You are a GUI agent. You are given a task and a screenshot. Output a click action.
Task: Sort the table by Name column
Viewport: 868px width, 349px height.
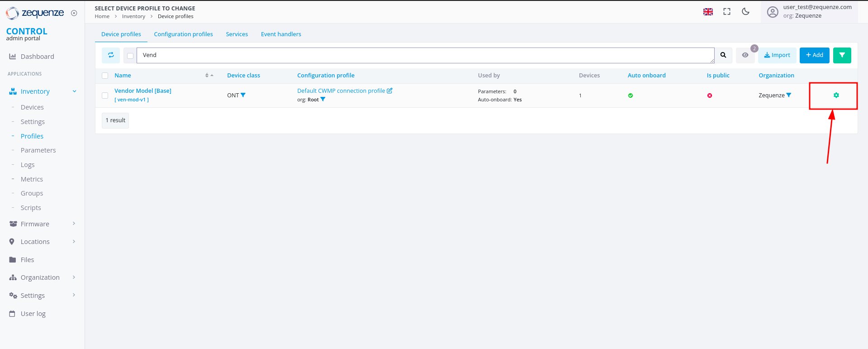pyautogui.click(x=209, y=76)
